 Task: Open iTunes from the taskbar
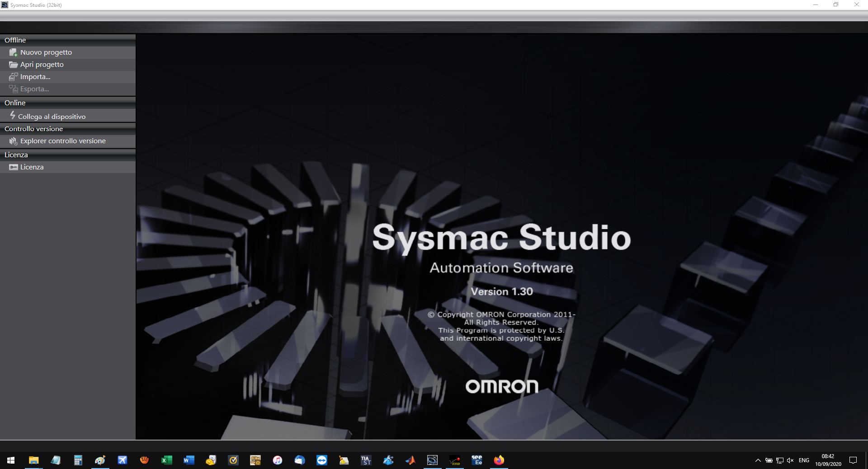[x=278, y=460]
